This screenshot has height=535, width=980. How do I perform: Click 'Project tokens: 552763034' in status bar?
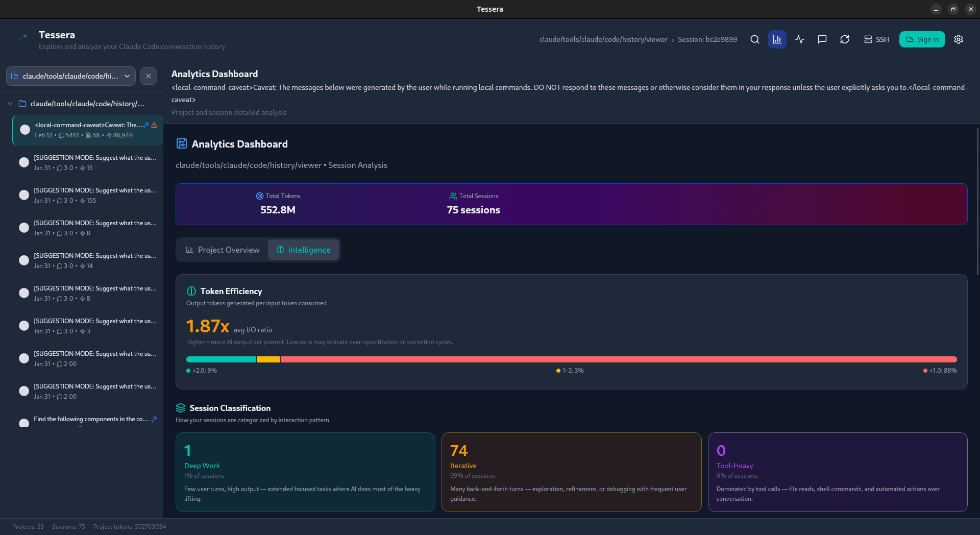click(130, 527)
